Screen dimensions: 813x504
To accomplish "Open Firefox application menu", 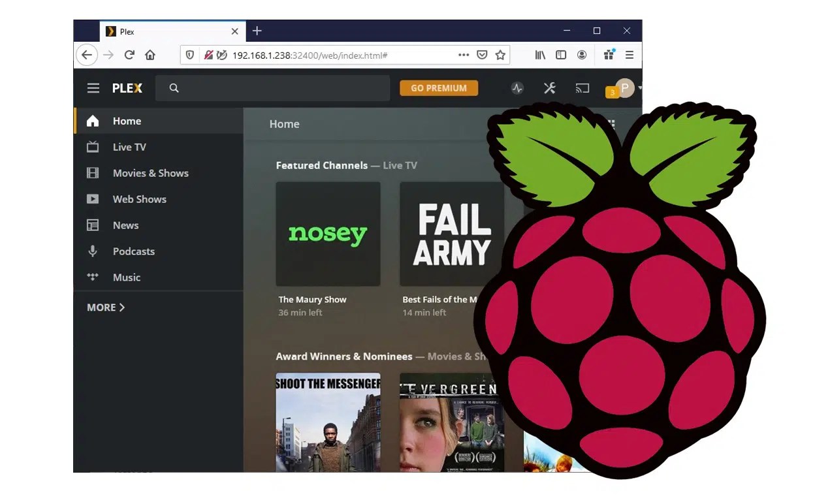I will point(630,55).
